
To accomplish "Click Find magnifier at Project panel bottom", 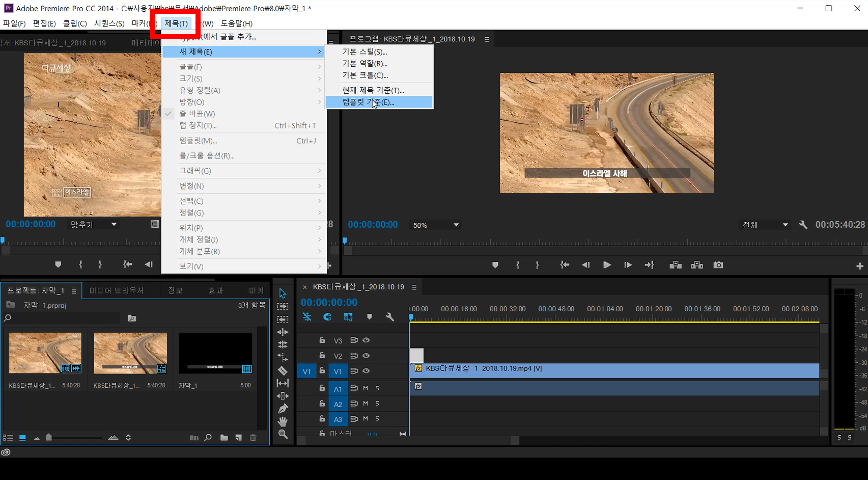I will click(x=208, y=438).
